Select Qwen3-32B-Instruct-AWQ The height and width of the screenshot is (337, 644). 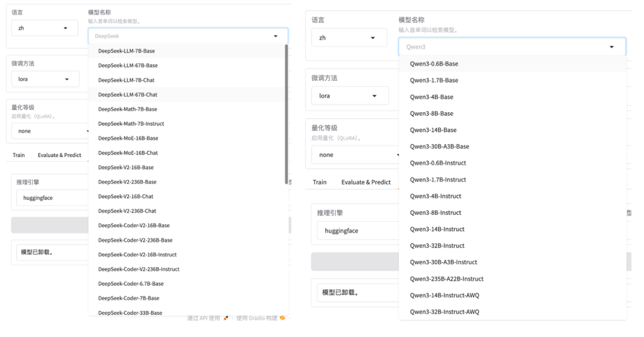(x=512, y=311)
